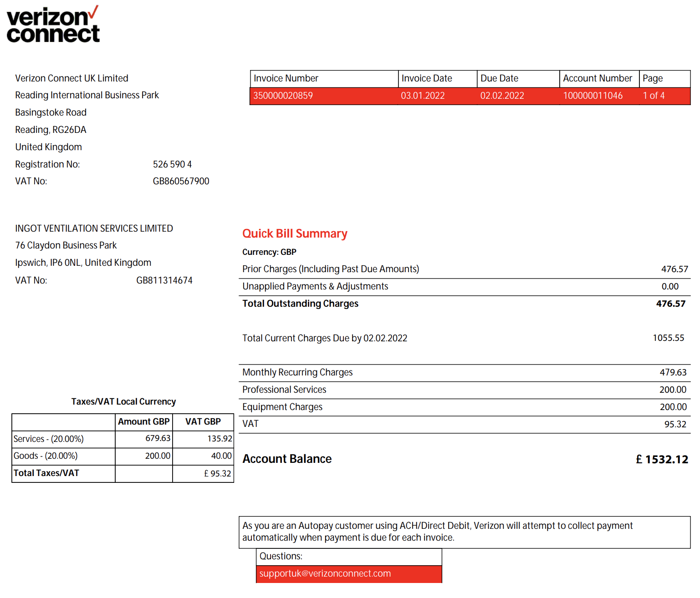The width and height of the screenshot is (700, 598).
Task: Select the Prior Charges value 476.57
Action: (x=674, y=269)
